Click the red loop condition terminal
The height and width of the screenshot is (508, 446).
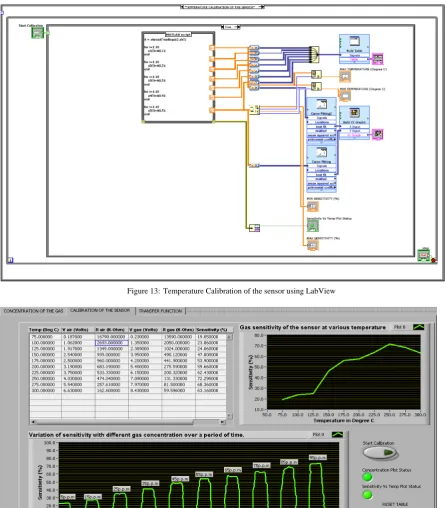tap(433, 260)
